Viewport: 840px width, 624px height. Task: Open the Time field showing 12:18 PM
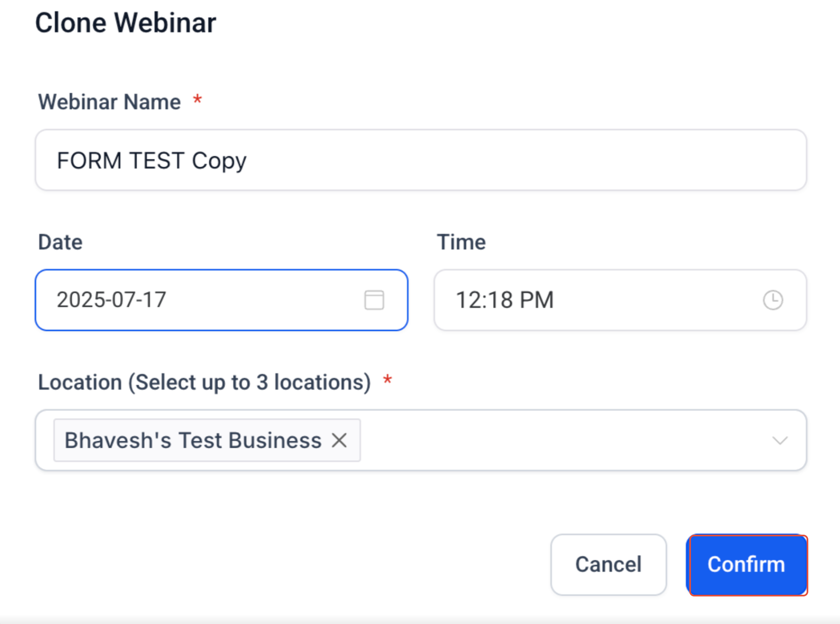point(620,300)
